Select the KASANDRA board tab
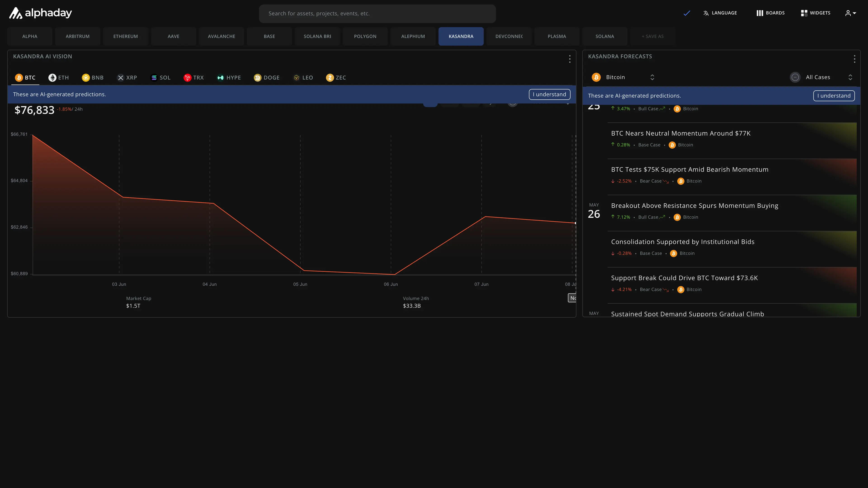The image size is (868, 488). point(461,36)
